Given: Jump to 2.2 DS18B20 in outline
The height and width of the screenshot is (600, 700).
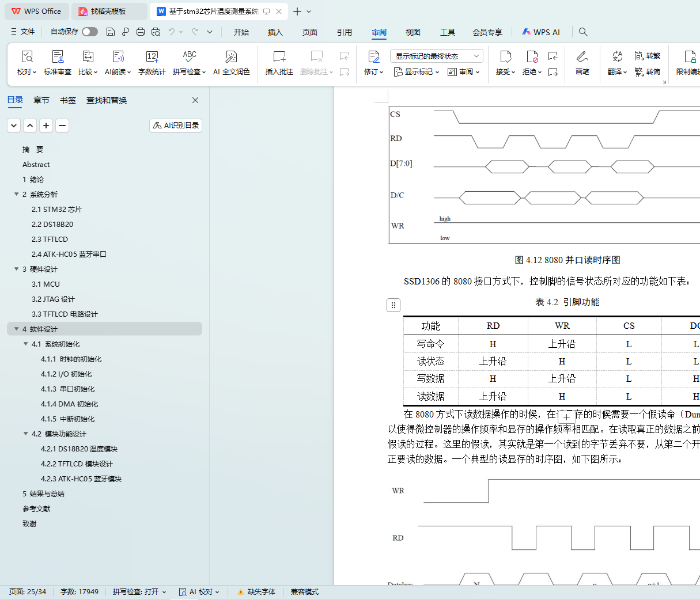Looking at the screenshot, I should (52, 224).
